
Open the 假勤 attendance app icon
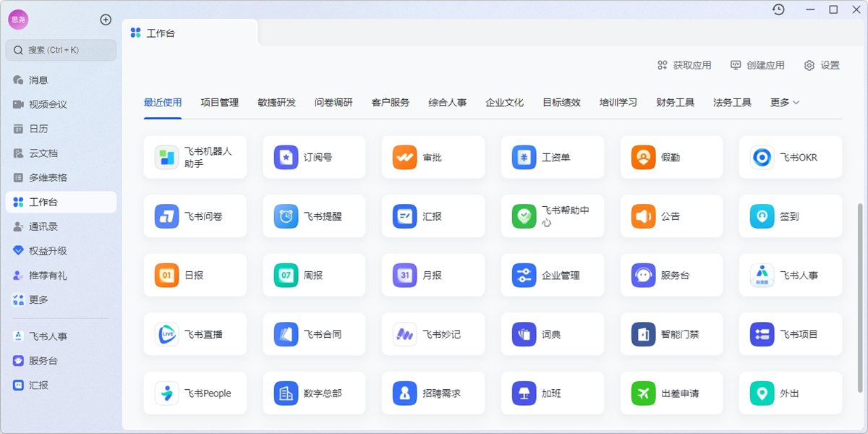click(644, 157)
